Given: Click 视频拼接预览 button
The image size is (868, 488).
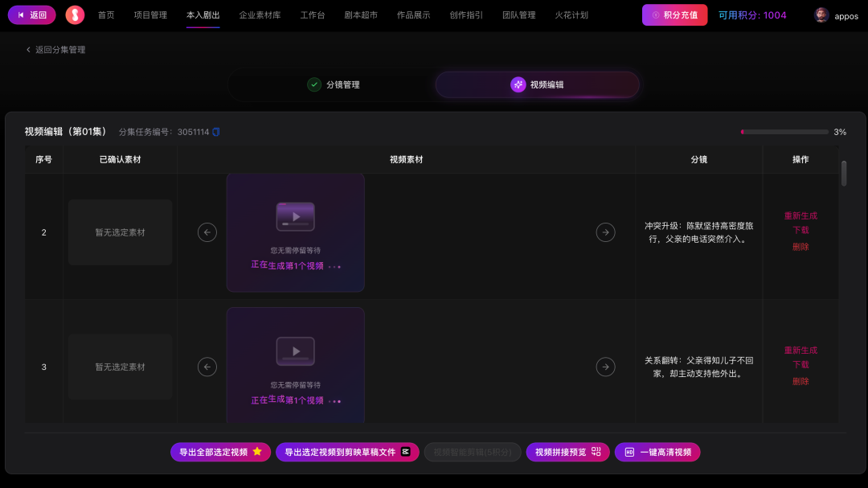Looking at the screenshot, I should (567, 452).
